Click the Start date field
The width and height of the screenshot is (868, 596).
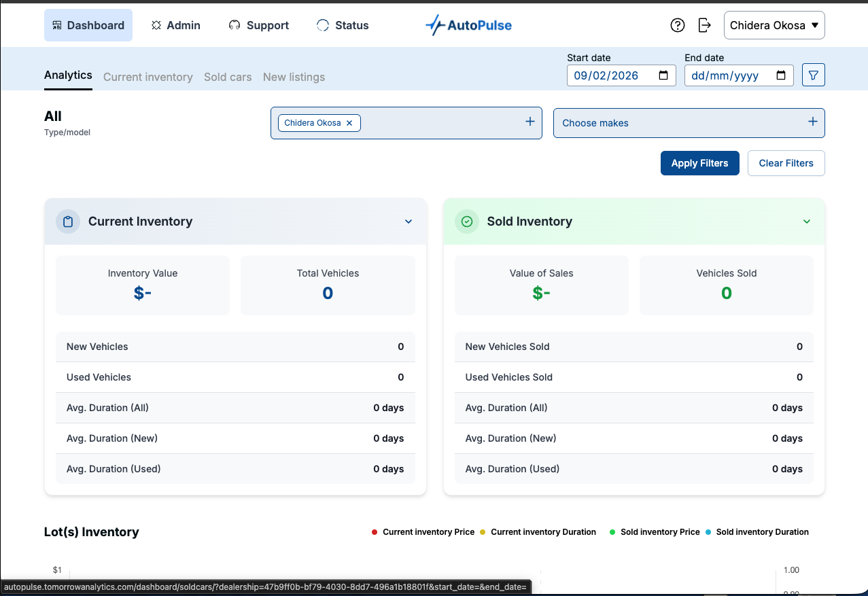click(621, 75)
